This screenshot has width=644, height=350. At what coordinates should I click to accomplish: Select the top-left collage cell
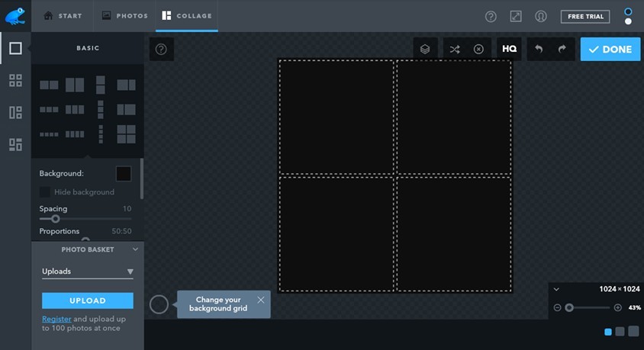pyautogui.click(x=336, y=117)
